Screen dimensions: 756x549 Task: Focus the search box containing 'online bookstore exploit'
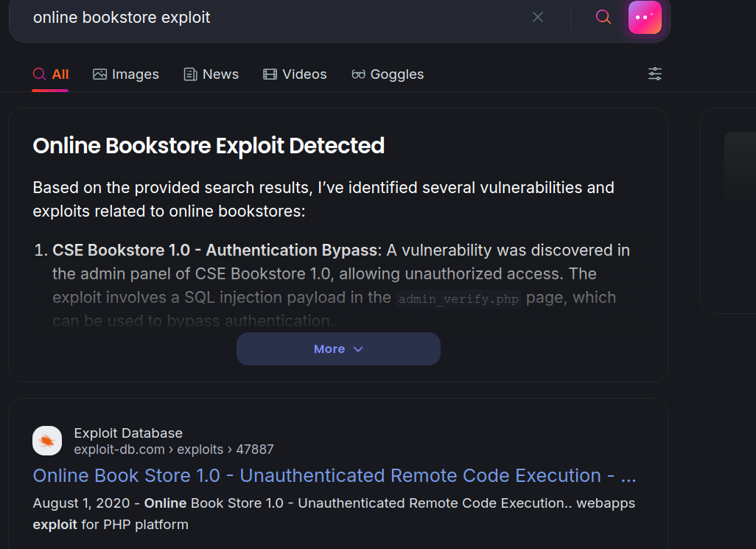pos(273,17)
